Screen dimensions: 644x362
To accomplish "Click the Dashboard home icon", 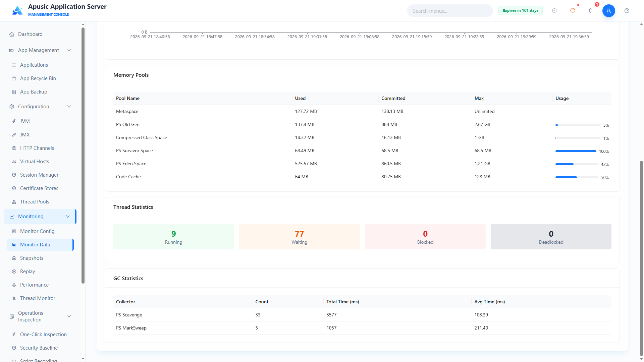I will 12,34.
